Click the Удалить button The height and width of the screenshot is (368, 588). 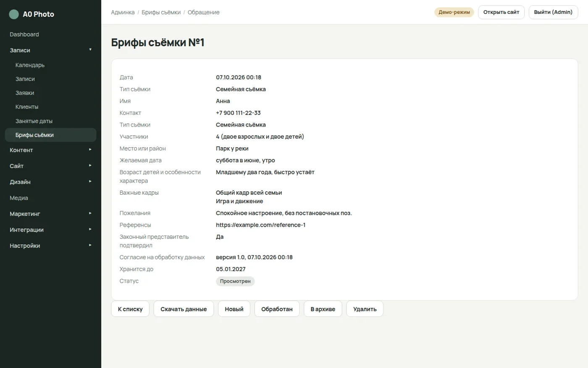pos(365,309)
